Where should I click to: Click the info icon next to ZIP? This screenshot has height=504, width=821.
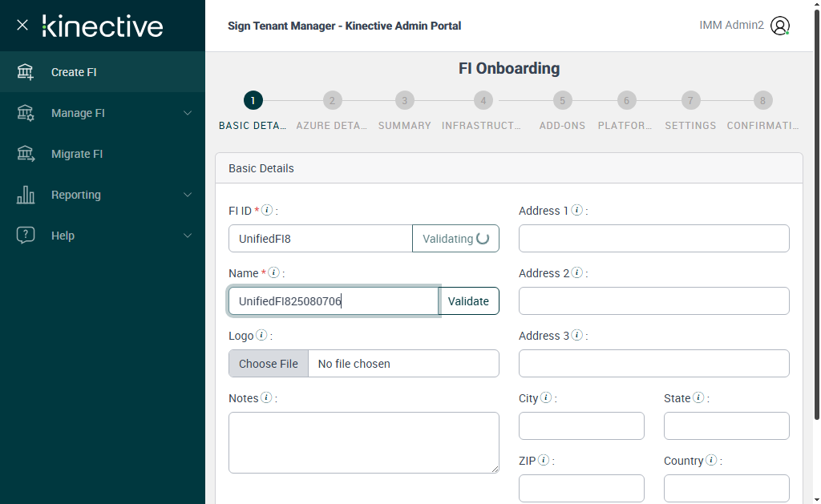[x=544, y=460]
